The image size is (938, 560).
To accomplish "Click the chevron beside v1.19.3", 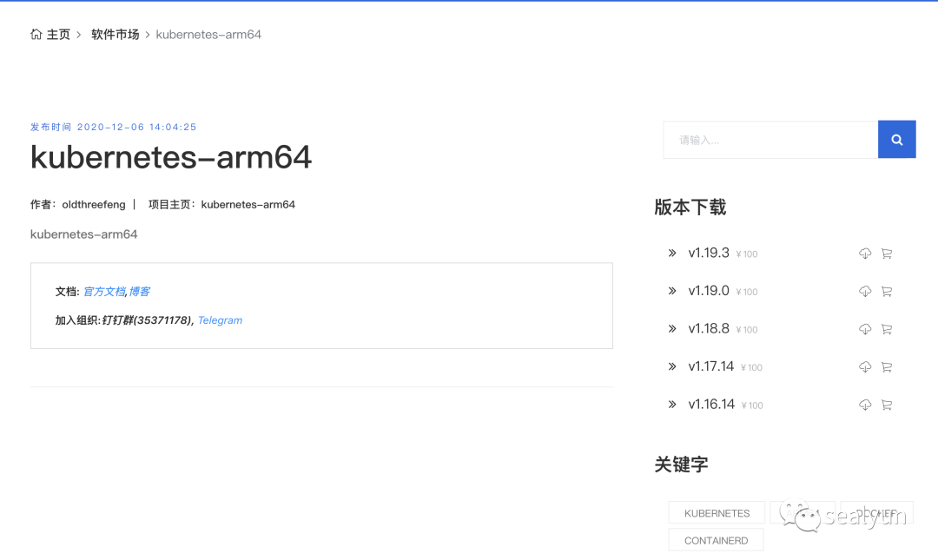I will click(672, 253).
